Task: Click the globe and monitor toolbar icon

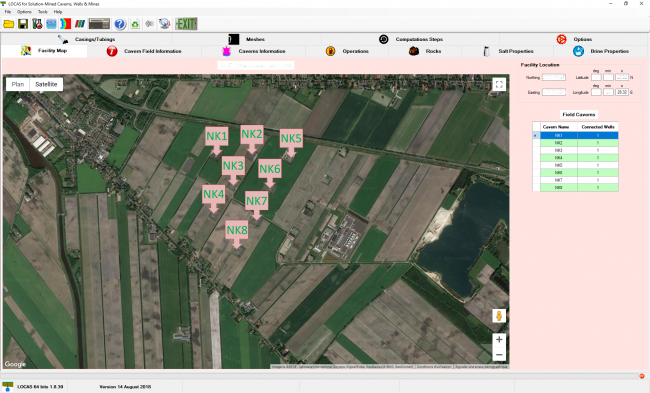Action: pyautogui.click(x=165, y=24)
